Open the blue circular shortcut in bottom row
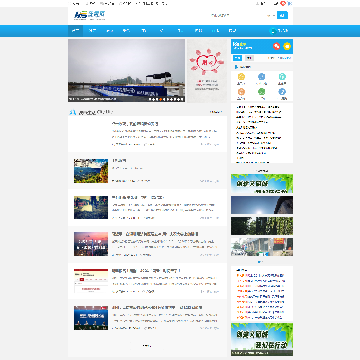360x360 pixels. click(282, 92)
